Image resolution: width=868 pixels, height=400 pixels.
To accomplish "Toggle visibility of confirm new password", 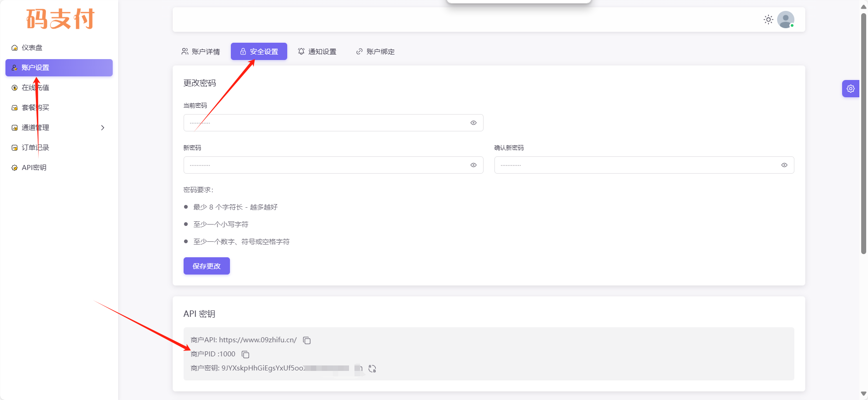I will coord(784,165).
